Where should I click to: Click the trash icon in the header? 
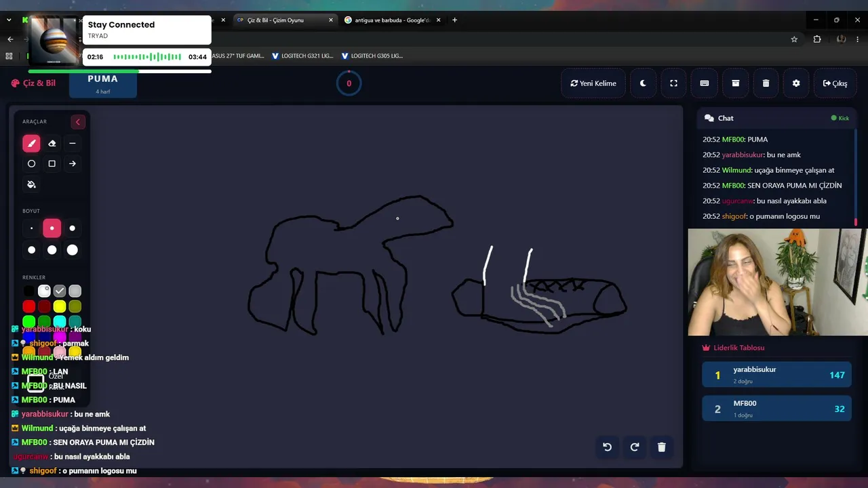766,83
